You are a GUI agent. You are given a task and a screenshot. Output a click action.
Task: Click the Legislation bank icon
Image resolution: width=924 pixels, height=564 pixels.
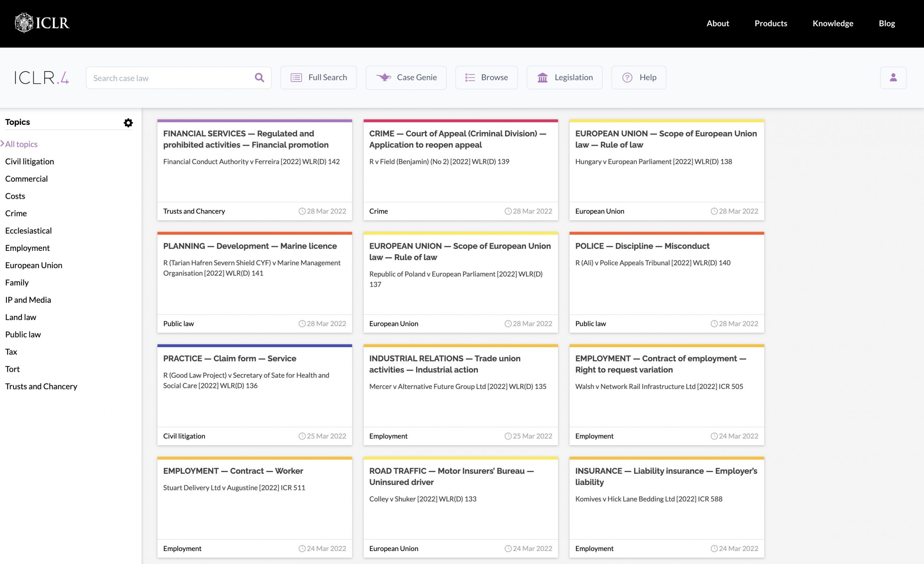point(542,77)
